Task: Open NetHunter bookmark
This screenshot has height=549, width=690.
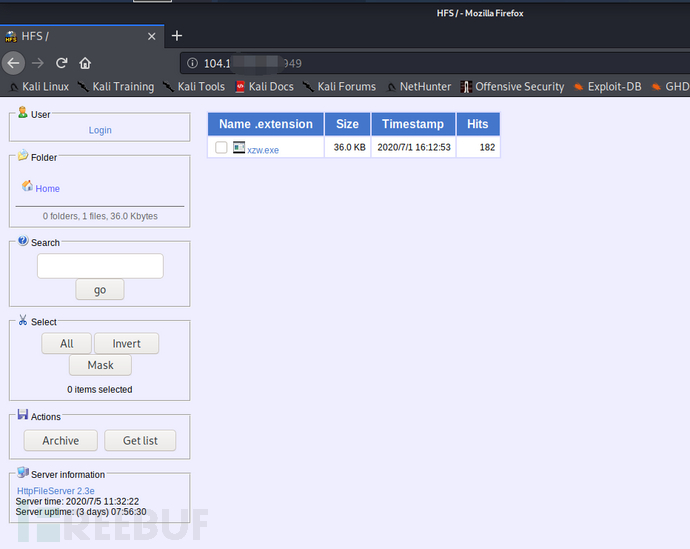Action: (419, 87)
